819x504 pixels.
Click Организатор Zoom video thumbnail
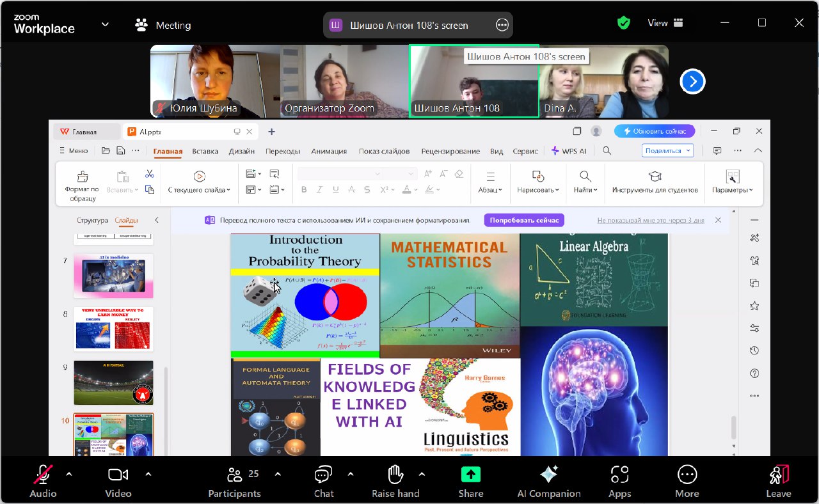[x=344, y=81]
